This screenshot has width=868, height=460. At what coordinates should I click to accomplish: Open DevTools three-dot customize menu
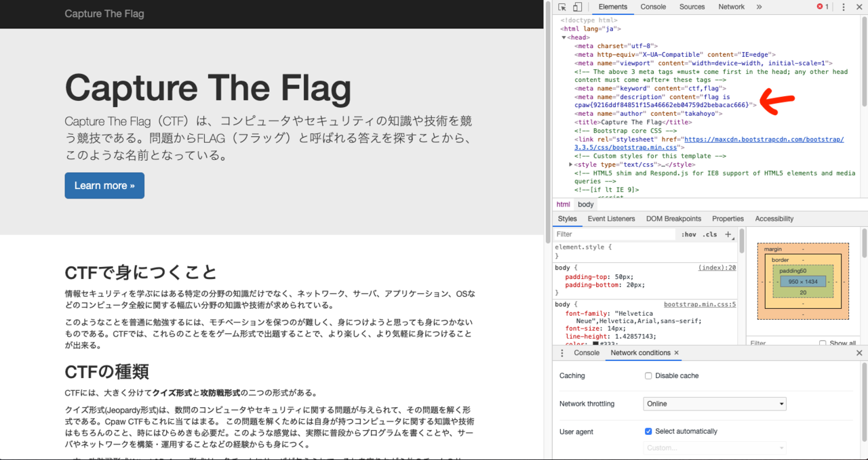pyautogui.click(x=844, y=7)
